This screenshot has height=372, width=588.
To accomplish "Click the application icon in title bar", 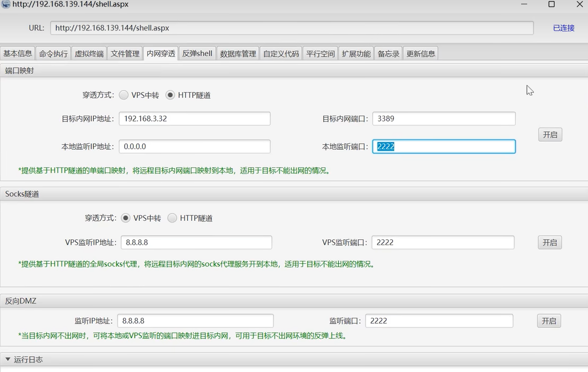I will [x=5, y=4].
